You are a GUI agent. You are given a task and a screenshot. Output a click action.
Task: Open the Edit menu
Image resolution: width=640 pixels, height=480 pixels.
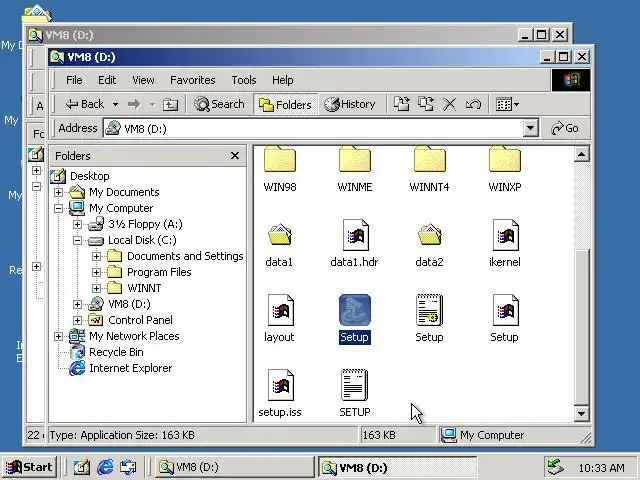click(x=107, y=80)
